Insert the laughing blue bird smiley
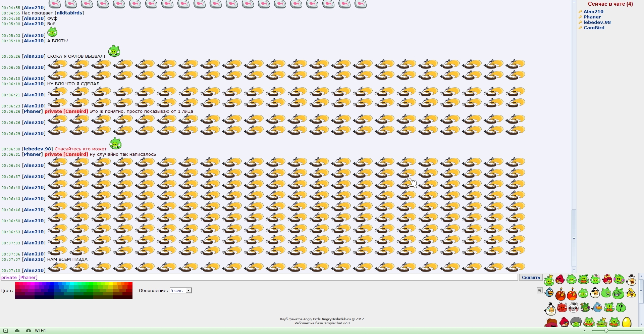Viewport: 644px width, 334px height. (x=549, y=292)
